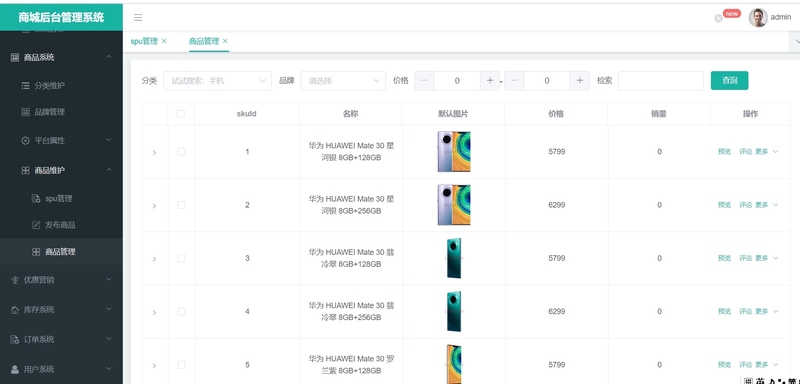Increase the maximum price with plus button

pos(580,81)
